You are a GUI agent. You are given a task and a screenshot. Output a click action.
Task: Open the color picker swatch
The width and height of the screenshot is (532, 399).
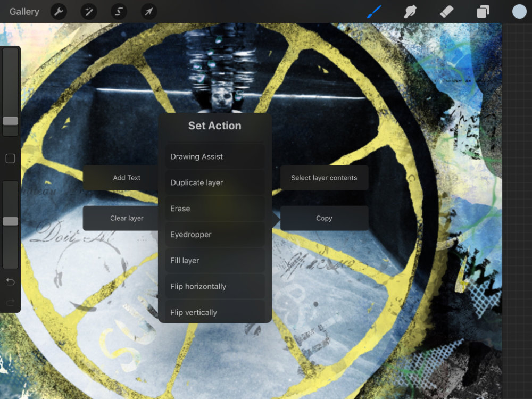pyautogui.click(x=519, y=12)
